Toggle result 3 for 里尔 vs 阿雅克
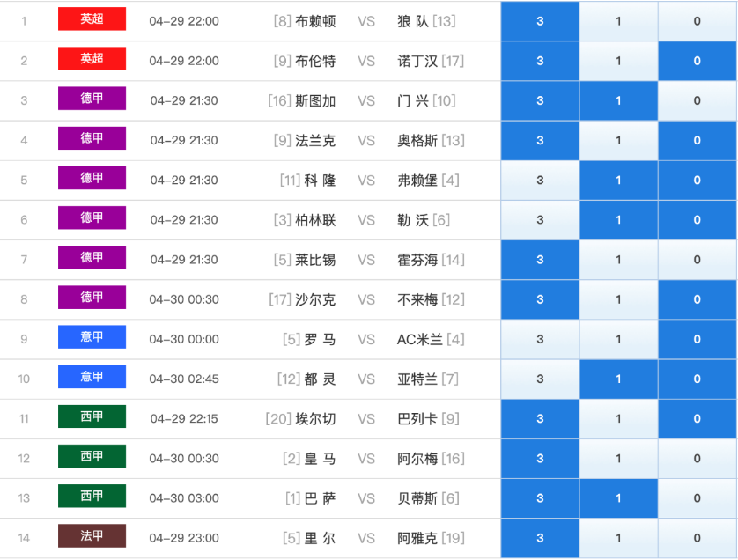Screen dimensions: 738x560 [540, 538]
